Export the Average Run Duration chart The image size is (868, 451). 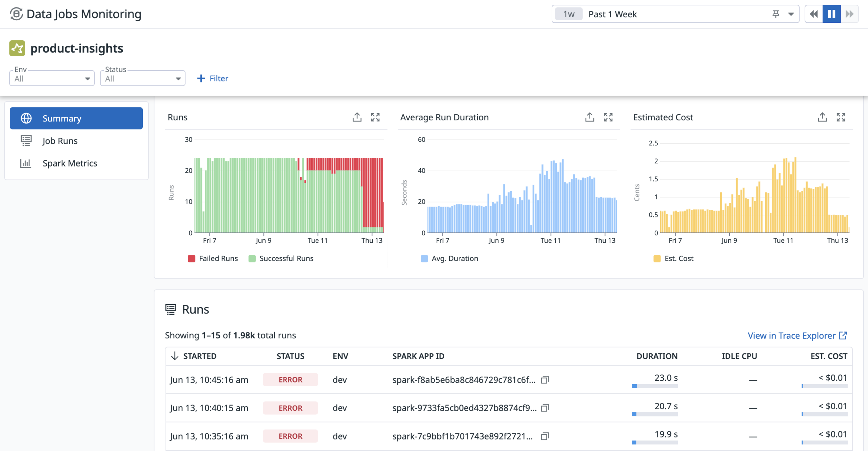(x=590, y=117)
